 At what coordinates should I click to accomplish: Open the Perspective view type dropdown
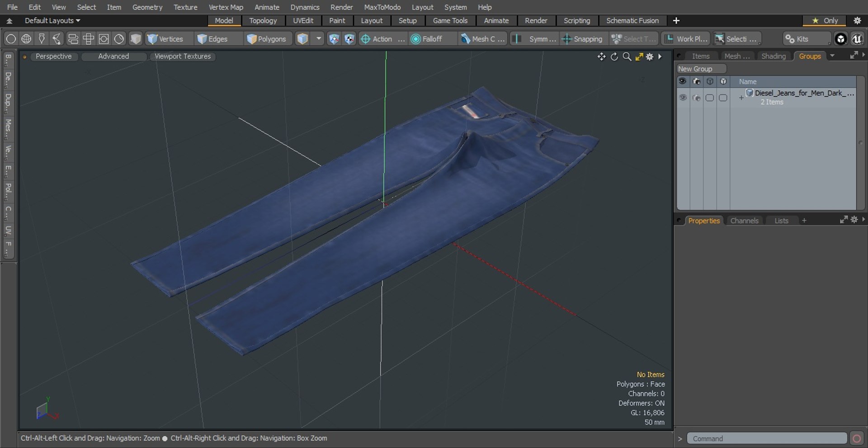point(53,56)
